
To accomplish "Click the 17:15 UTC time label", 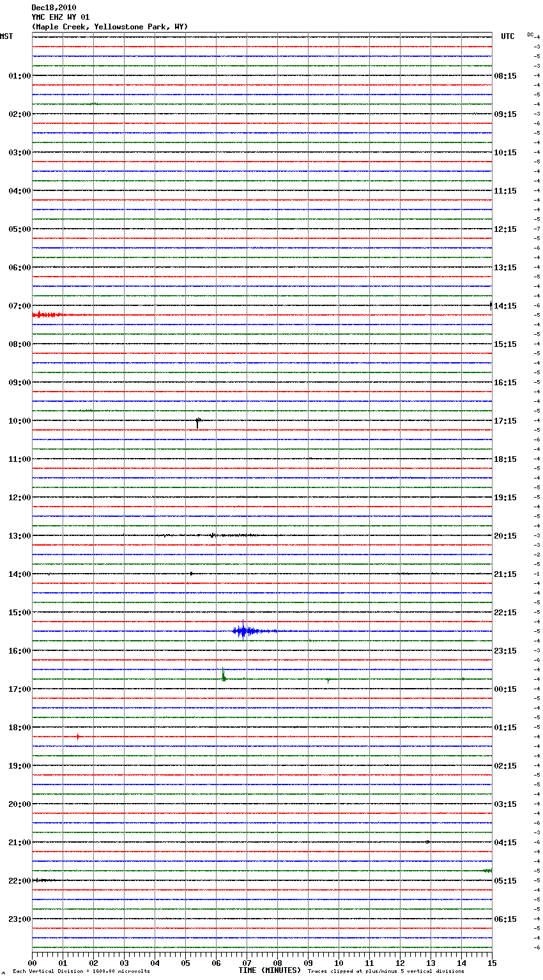I will click(x=505, y=421).
